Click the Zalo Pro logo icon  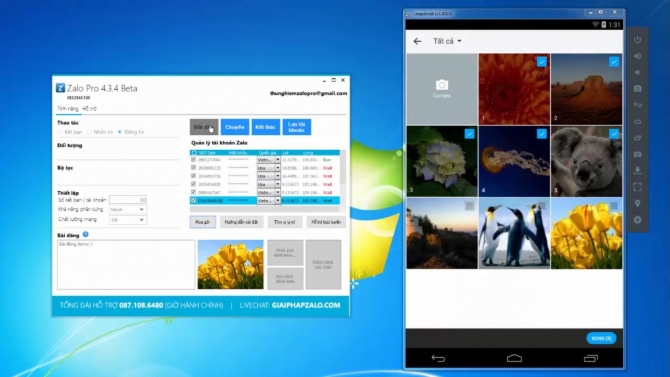60,88
